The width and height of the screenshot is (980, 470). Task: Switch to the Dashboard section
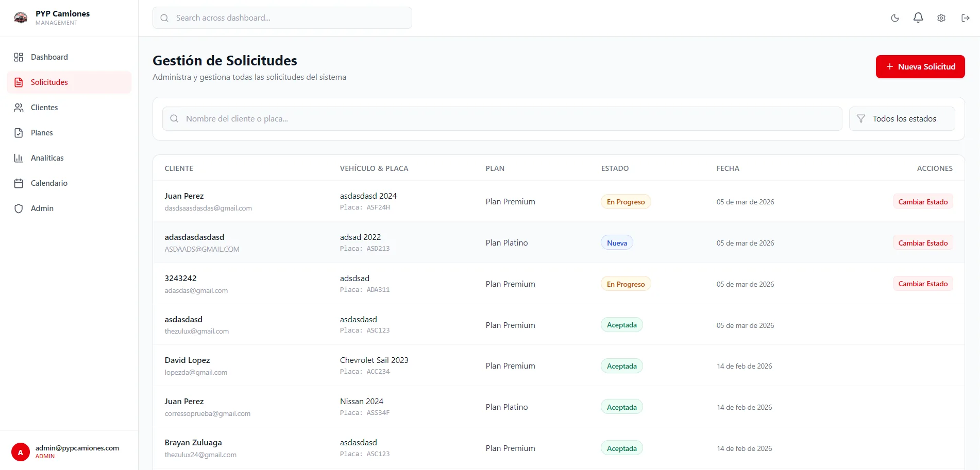tap(49, 57)
